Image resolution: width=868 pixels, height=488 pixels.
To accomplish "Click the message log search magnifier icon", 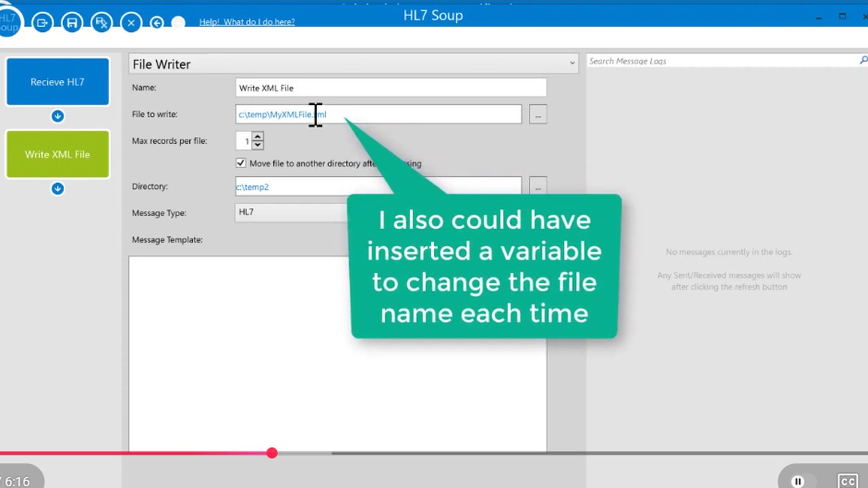I will [x=863, y=60].
